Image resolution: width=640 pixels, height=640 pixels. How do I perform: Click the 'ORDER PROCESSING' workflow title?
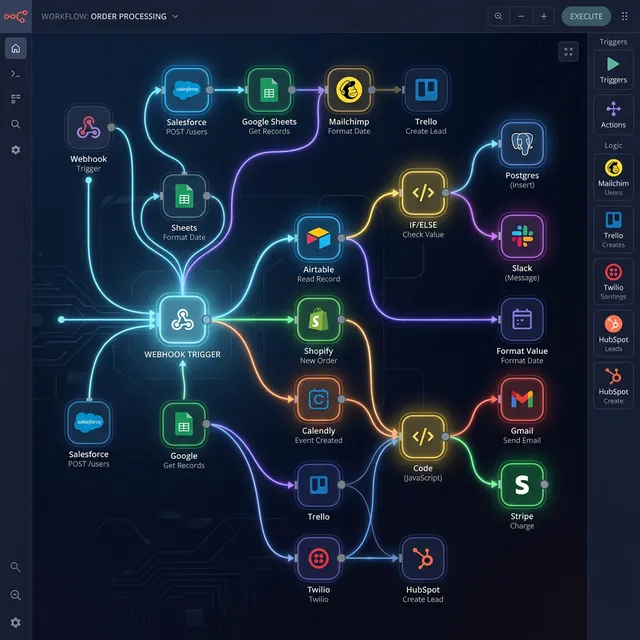coord(129,16)
